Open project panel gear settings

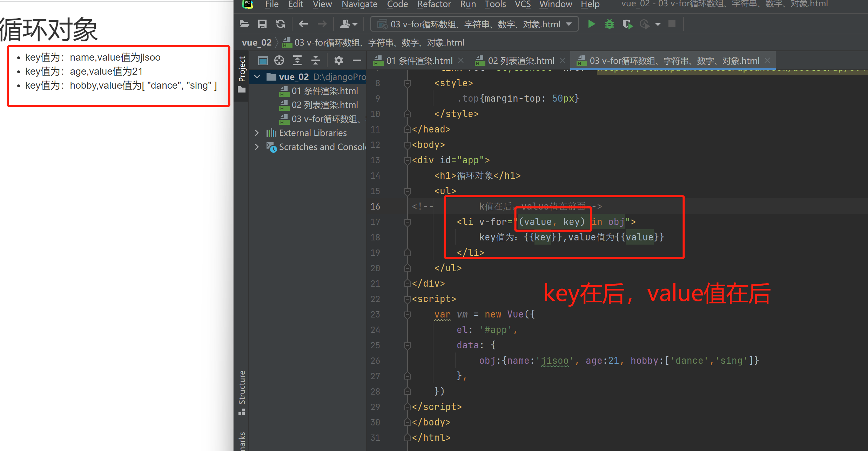pyautogui.click(x=338, y=61)
